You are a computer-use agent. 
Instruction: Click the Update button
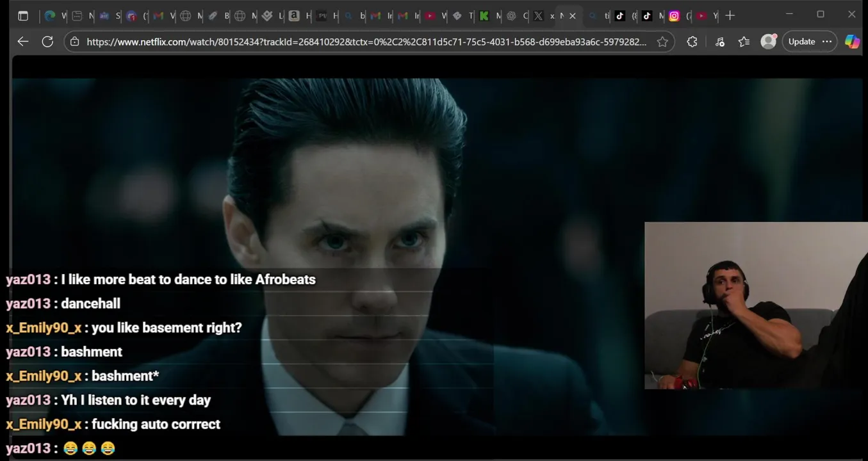coord(801,42)
